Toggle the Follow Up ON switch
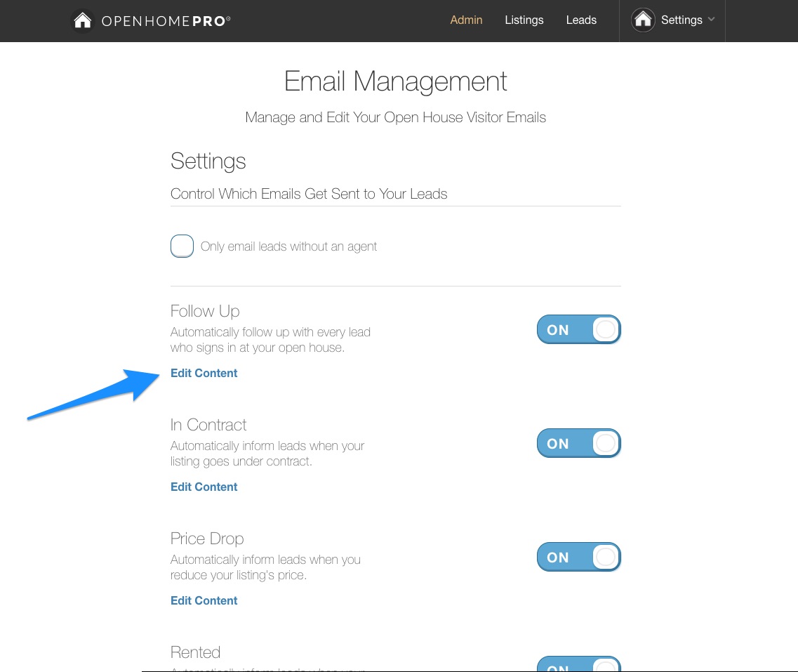The height and width of the screenshot is (672, 798). (578, 329)
